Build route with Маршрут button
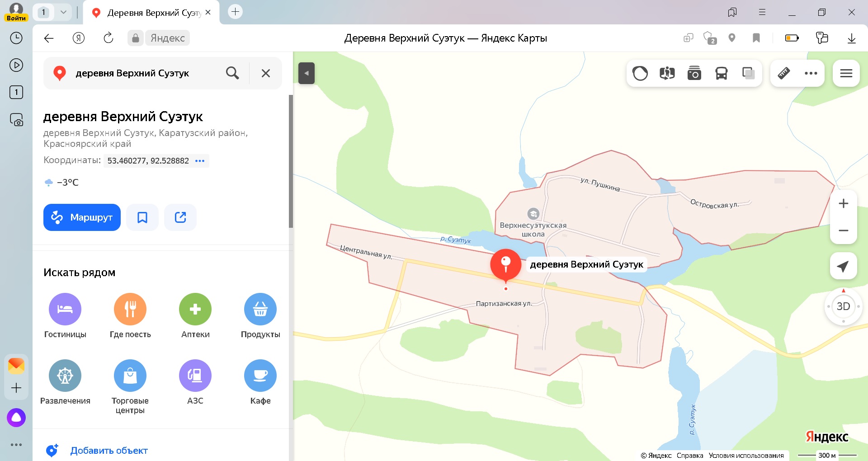The height and width of the screenshot is (461, 868). 82,217
